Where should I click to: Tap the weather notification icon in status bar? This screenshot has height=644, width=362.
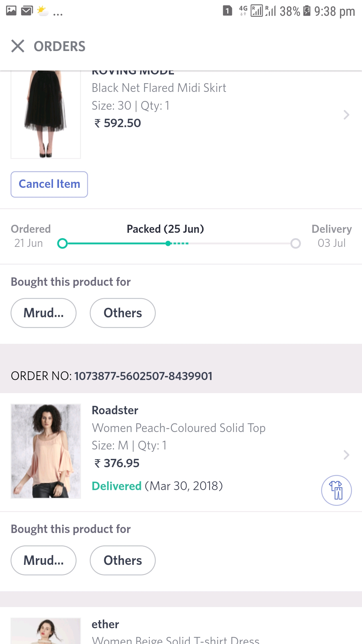[x=42, y=11]
